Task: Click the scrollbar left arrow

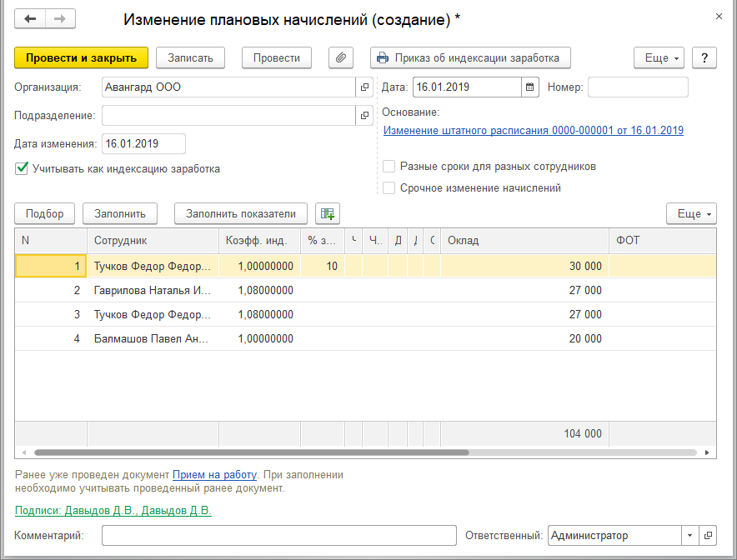Action: [24, 452]
